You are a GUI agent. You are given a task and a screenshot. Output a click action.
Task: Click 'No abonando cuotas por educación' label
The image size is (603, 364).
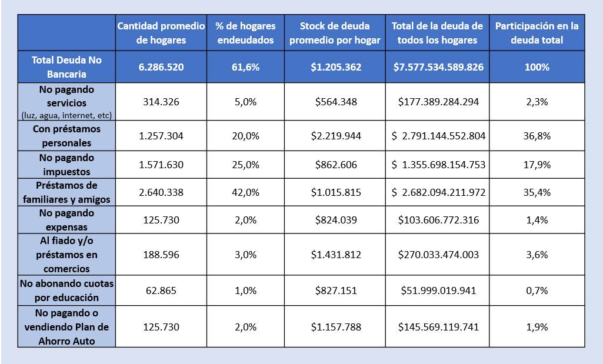tap(66, 290)
